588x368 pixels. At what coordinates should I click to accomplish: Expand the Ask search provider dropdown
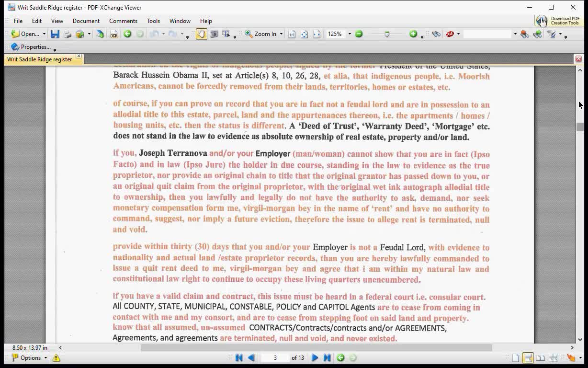point(458,34)
